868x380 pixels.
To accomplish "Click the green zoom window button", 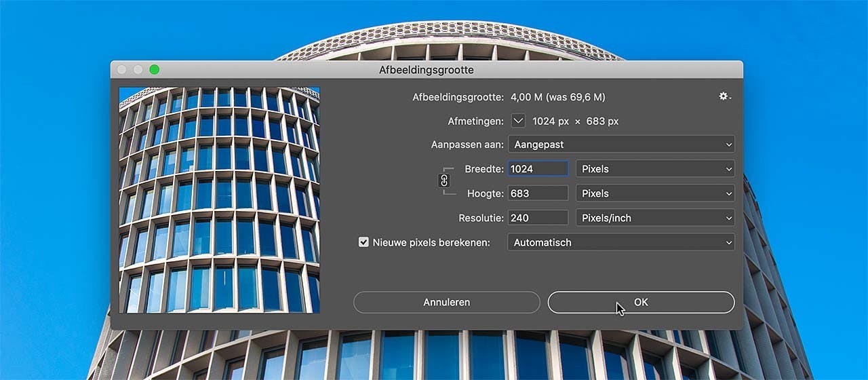I will [155, 69].
